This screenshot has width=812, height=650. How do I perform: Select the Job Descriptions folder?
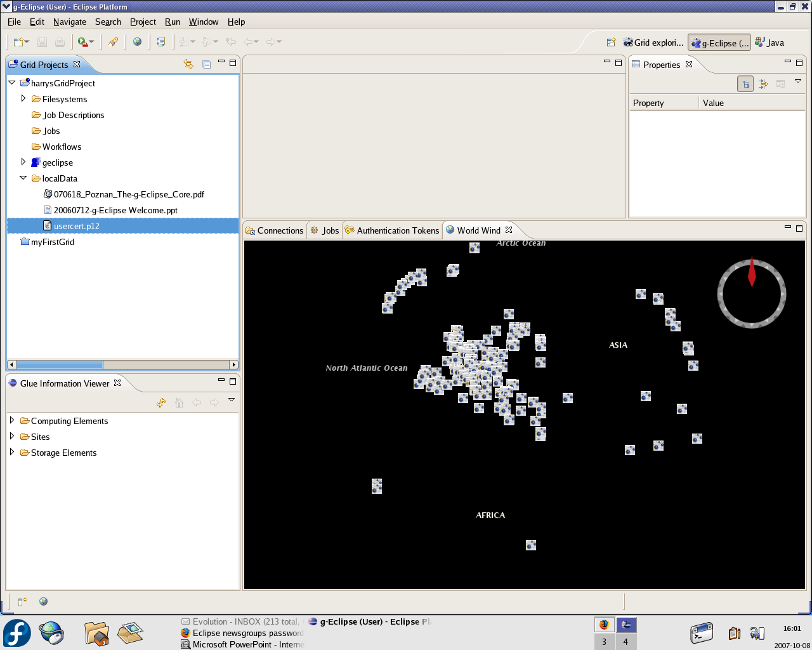68,115
